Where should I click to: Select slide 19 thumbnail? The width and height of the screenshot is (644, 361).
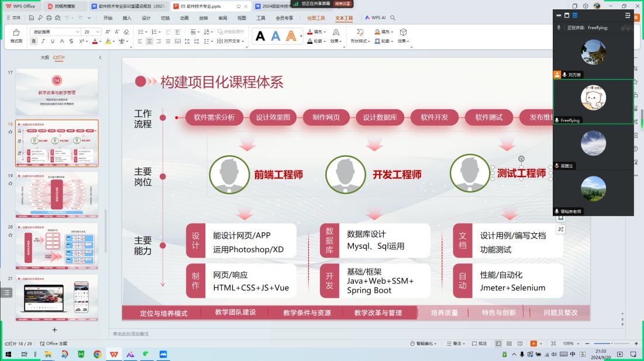[x=57, y=195]
